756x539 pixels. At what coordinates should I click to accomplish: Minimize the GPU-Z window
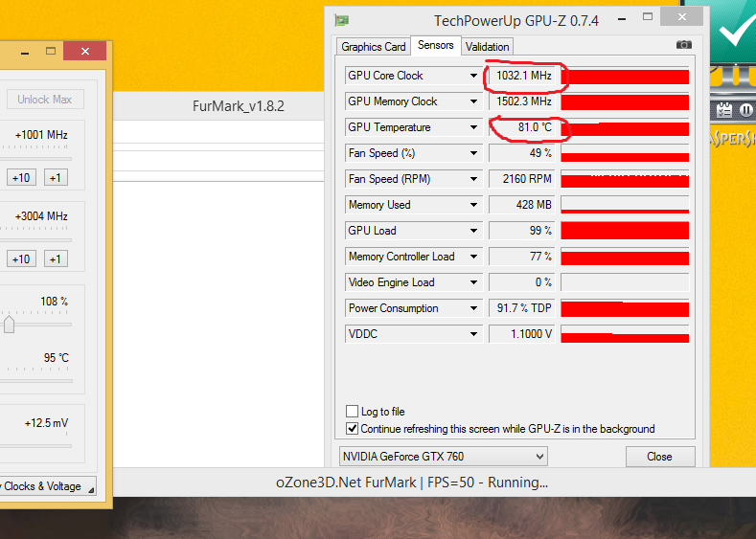(x=622, y=19)
